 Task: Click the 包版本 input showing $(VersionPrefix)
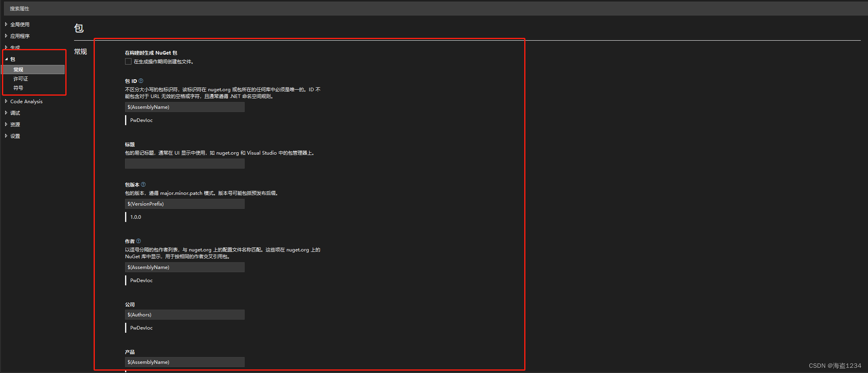184,204
